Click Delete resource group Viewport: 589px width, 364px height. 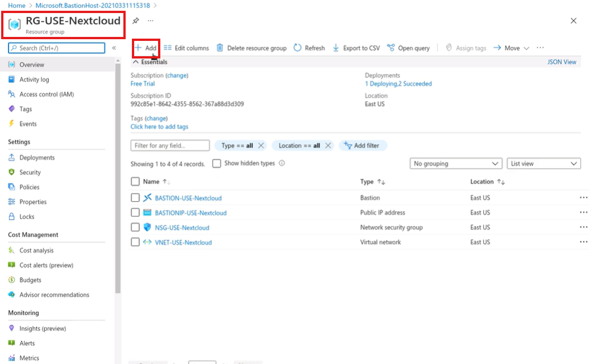point(251,48)
